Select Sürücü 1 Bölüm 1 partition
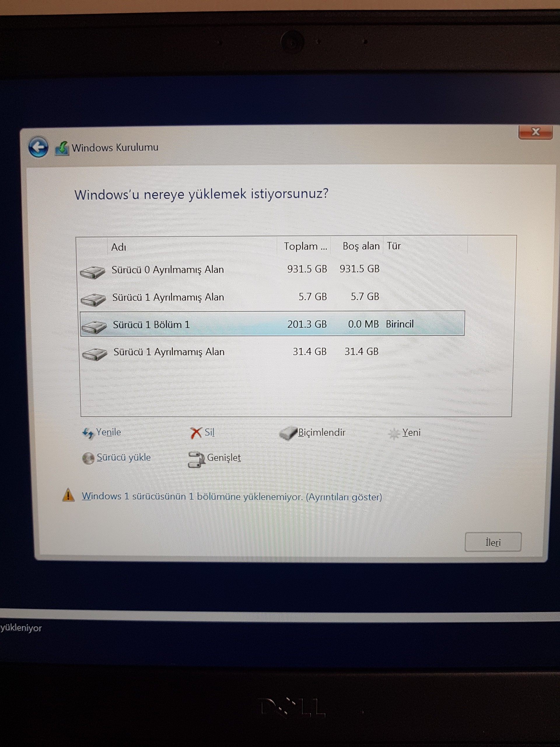This screenshot has width=560, height=747. click(151, 324)
